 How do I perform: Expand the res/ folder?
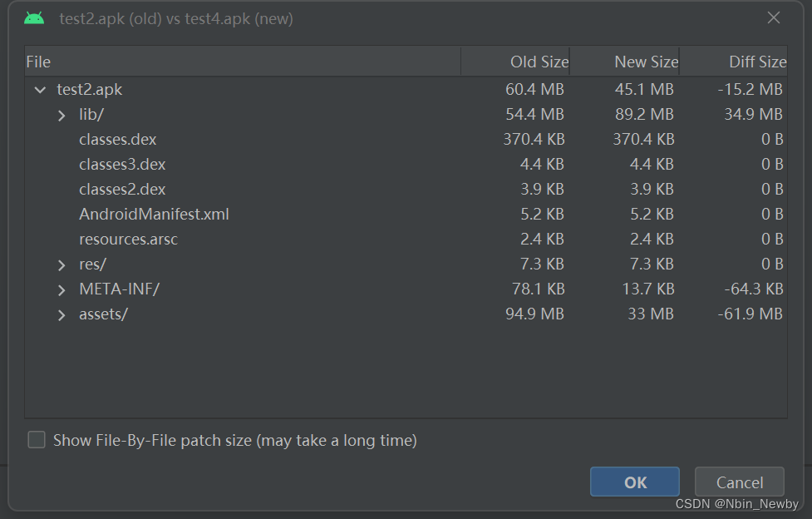tap(62, 264)
